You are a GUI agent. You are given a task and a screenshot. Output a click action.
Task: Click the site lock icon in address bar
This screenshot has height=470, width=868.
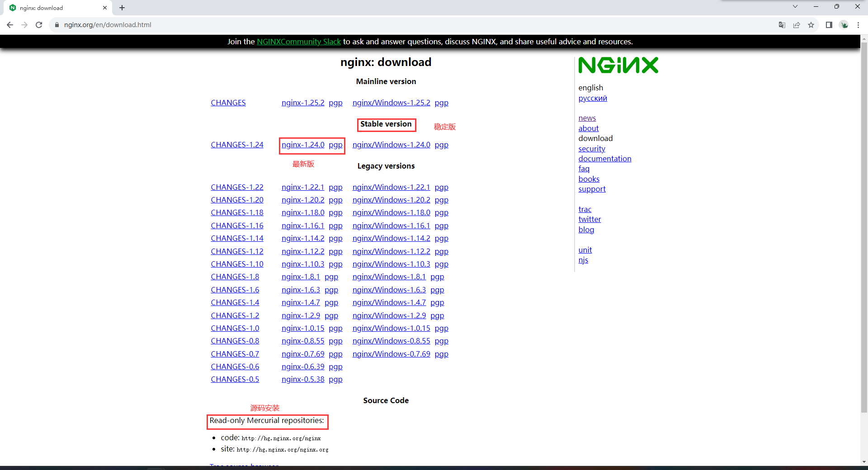[x=57, y=25]
